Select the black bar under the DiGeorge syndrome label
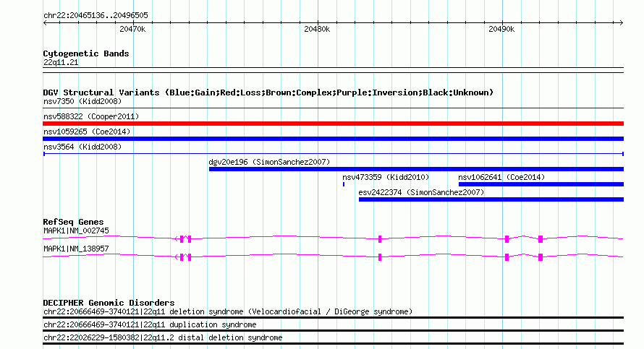The height and width of the screenshot is (349, 644). [x=333, y=317]
